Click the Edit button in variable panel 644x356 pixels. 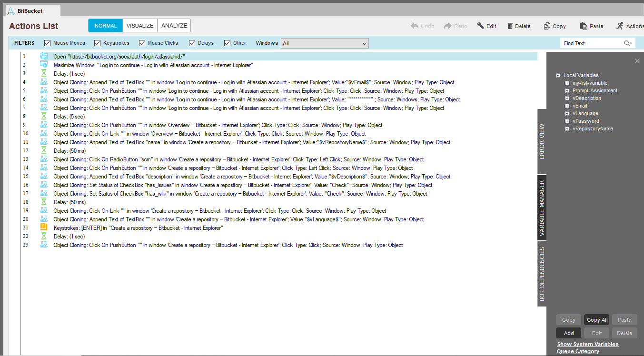click(x=597, y=333)
